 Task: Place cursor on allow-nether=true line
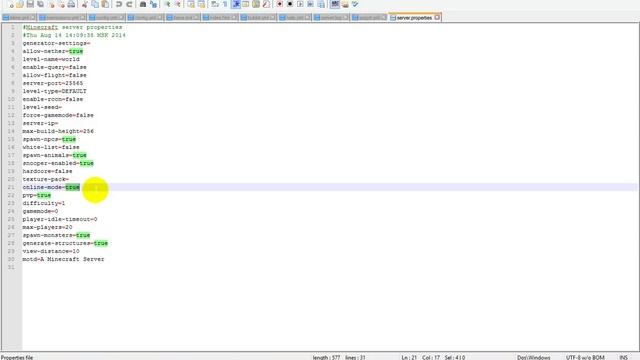click(x=53, y=51)
